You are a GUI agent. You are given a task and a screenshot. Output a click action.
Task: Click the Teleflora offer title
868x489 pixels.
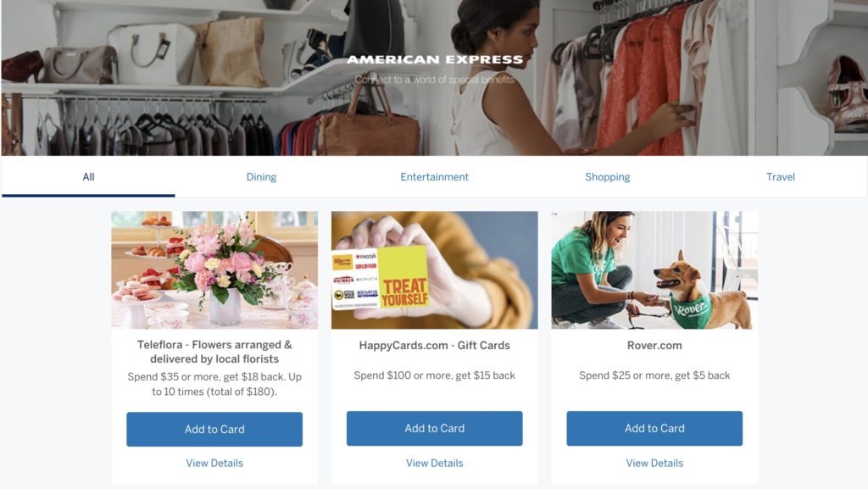tap(214, 352)
